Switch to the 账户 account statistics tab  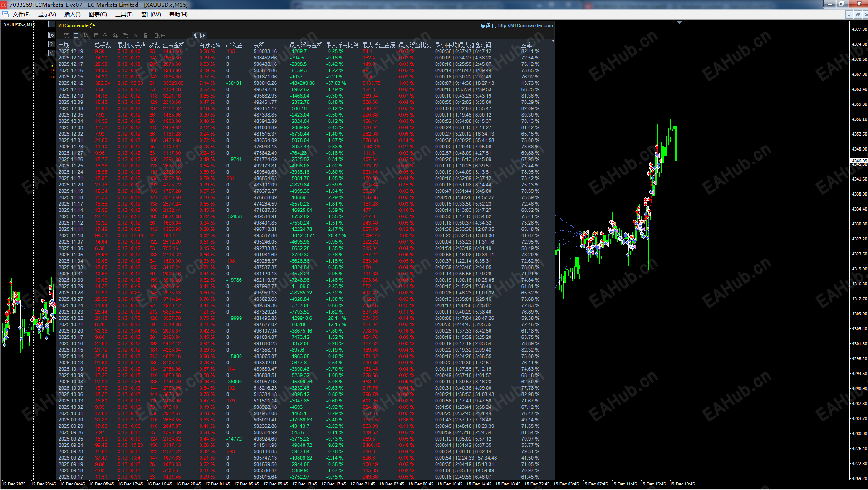point(160,35)
